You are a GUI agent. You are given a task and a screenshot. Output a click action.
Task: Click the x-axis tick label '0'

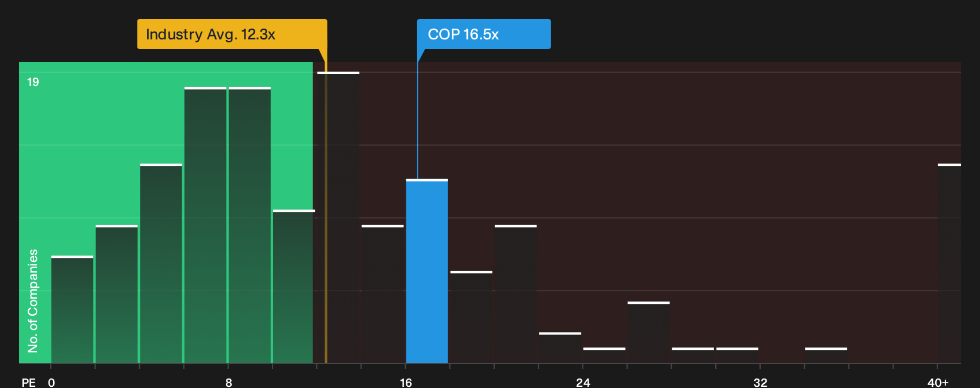[51, 383]
